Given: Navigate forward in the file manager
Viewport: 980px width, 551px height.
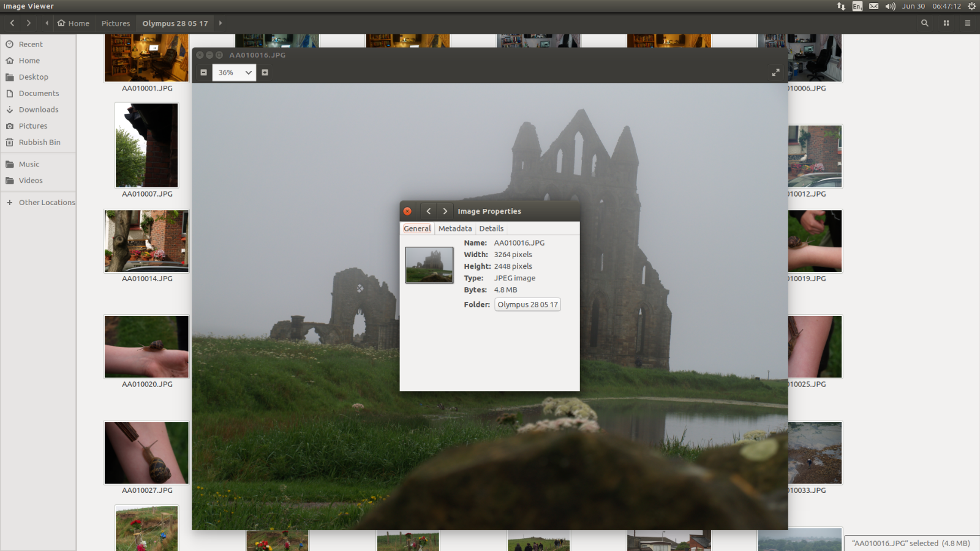Looking at the screenshot, I should pyautogui.click(x=28, y=23).
